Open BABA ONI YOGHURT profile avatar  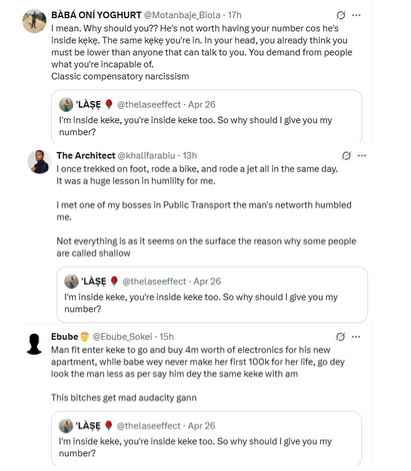[34, 21]
